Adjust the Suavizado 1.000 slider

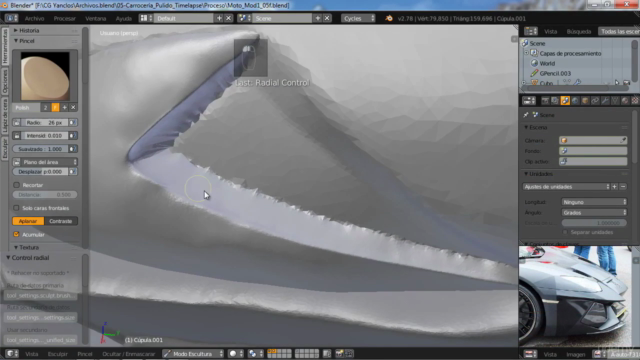pyautogui.click(x=40, y=149)
